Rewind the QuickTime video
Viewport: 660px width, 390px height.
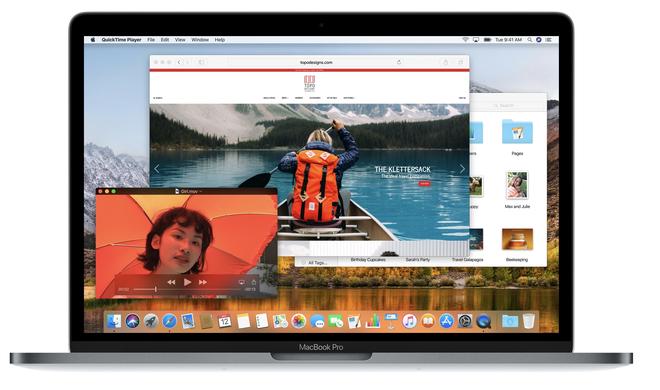point(171,282)
